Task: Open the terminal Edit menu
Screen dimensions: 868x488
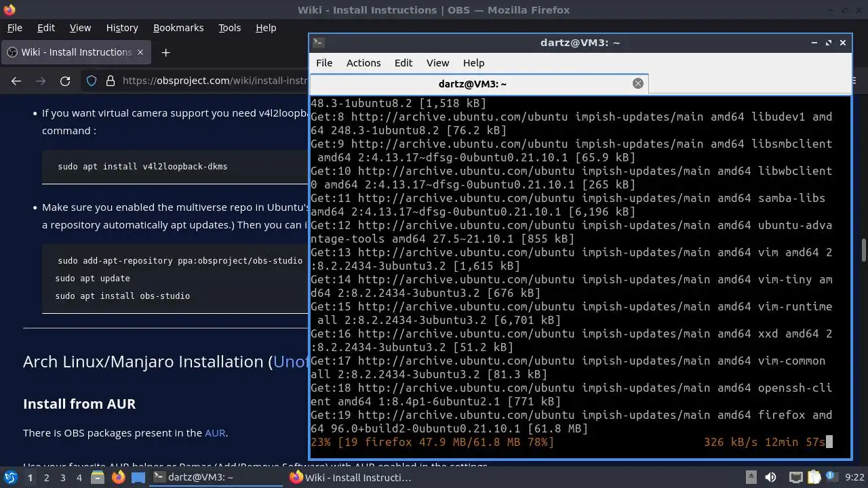Action: (403, 62)
